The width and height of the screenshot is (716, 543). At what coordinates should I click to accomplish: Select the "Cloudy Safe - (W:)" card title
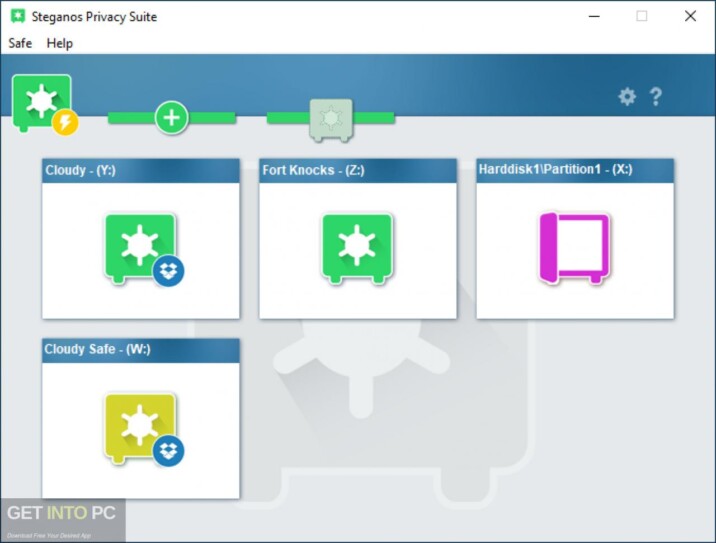click(x=97, y=349)
